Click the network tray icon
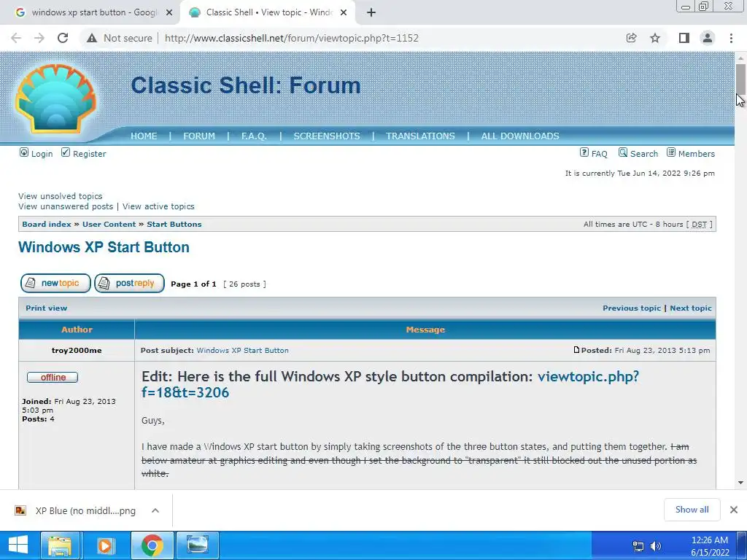The image size is (747, 560). point(638,546)
